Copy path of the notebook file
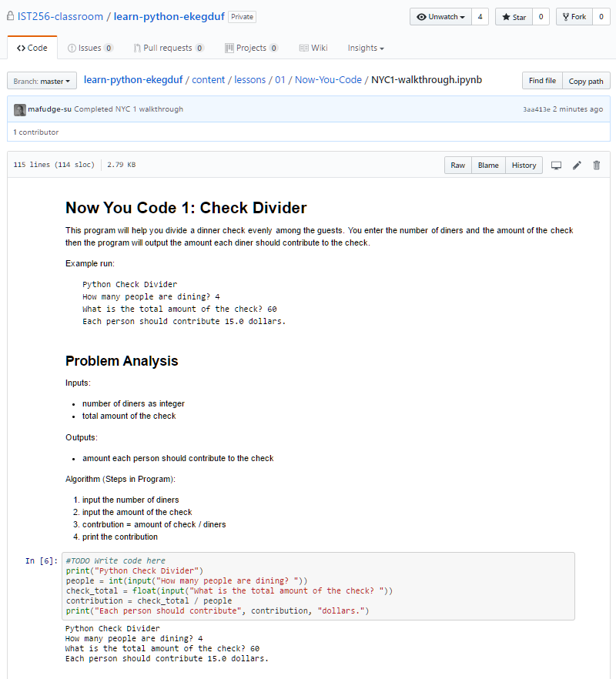 pos(586,81)
